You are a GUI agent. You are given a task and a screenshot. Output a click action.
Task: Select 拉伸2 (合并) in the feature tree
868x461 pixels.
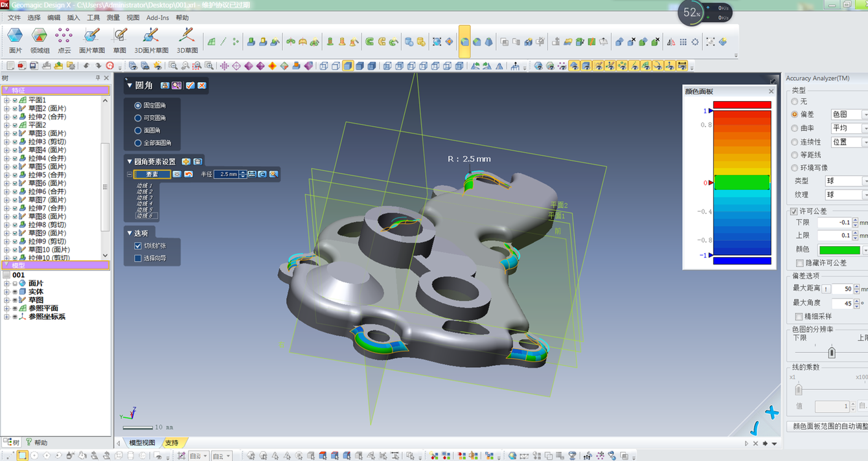click(47, 117)
